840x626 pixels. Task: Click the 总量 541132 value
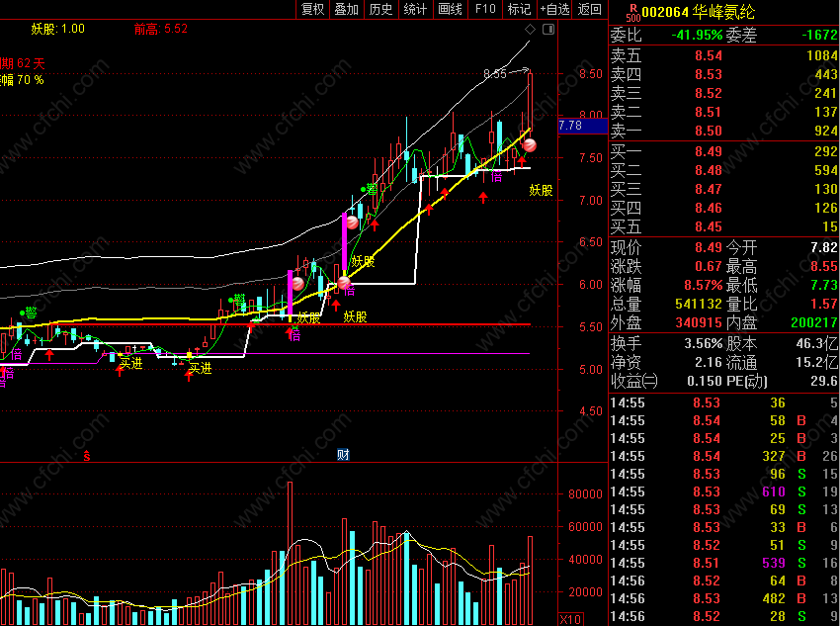click(699, 304)
